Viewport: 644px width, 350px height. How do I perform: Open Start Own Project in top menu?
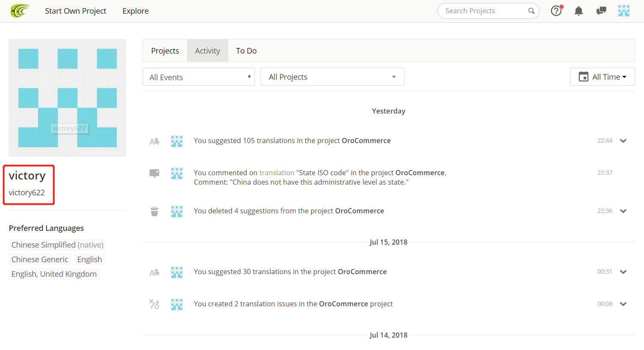tap(76, 11)
